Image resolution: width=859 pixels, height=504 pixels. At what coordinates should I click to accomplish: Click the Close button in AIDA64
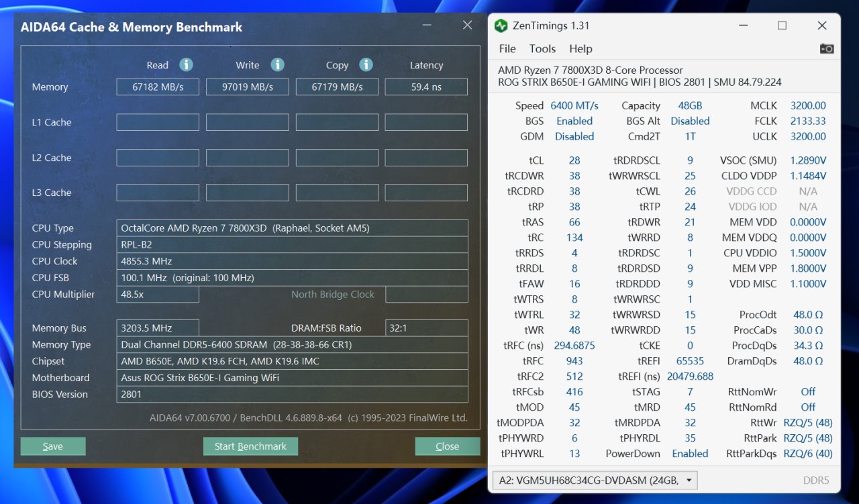click(x=448, y=446)
